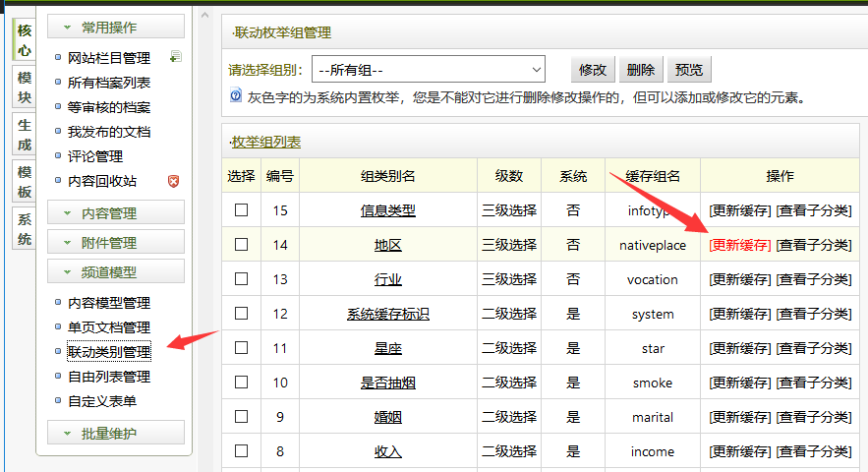Click the 缓存组名 column header
The image size is (868, 472).
pos(653,176)
